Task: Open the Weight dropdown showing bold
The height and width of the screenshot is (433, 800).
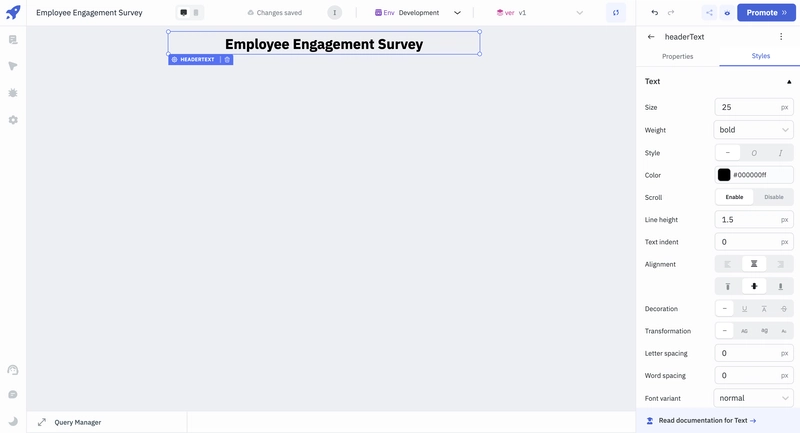Action: 754,130
